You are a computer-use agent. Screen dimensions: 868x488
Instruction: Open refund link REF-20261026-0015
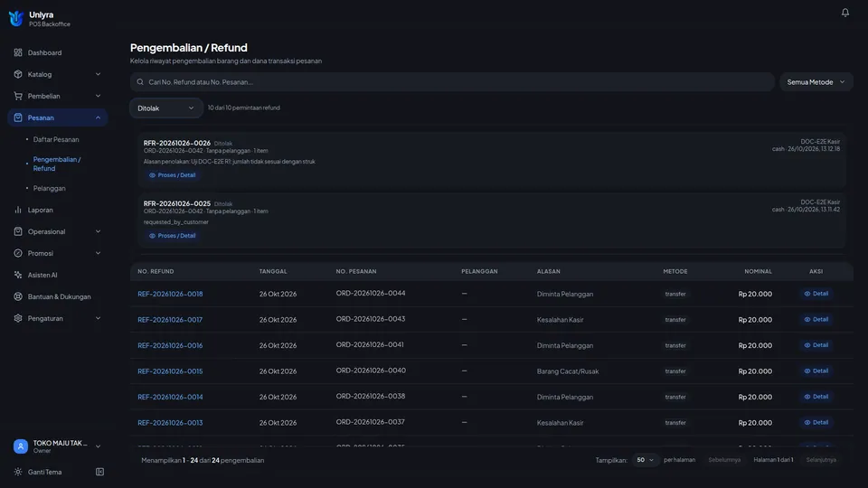(170, 371)
